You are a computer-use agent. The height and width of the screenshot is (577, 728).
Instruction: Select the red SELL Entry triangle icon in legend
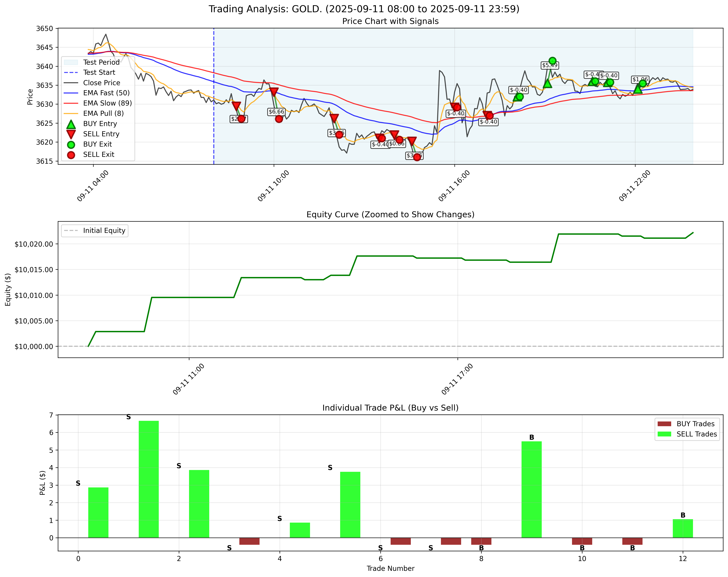tap(71, 134)
